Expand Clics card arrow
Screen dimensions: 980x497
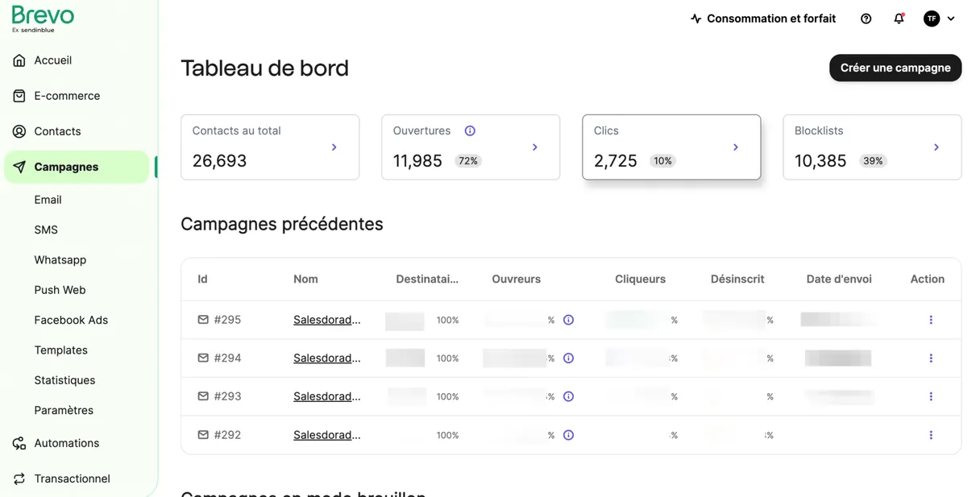tap(736, 147)
